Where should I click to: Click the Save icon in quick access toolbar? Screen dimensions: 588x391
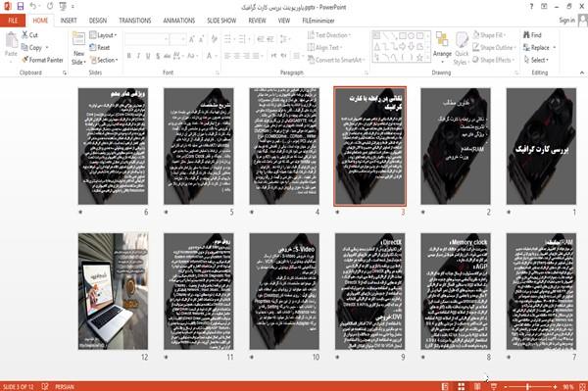(x=21, y=6)
